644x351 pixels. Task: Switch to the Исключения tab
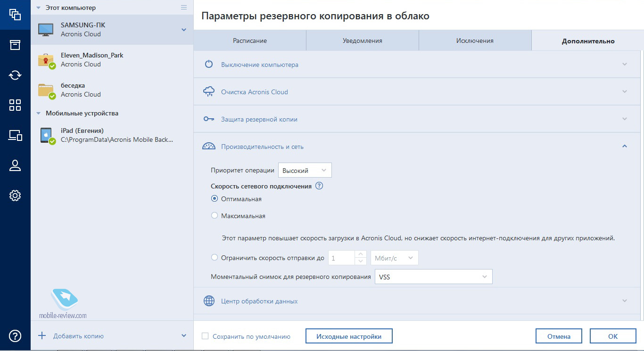pyautogui.click(x=475, y=41)
